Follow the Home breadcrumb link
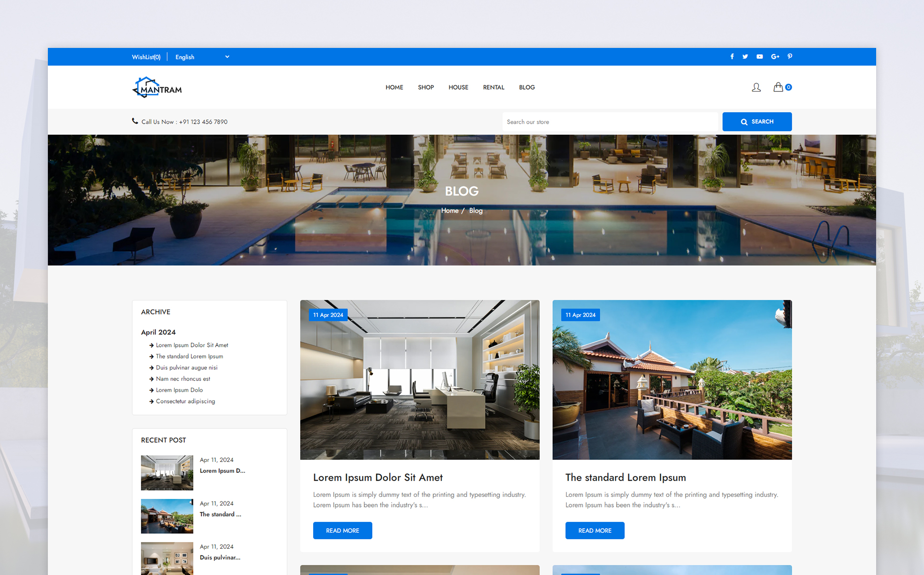 click(450, 211)
